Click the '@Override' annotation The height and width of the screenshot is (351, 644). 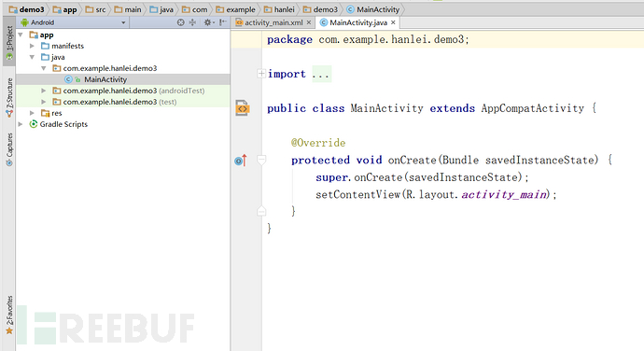pos(318,143)
